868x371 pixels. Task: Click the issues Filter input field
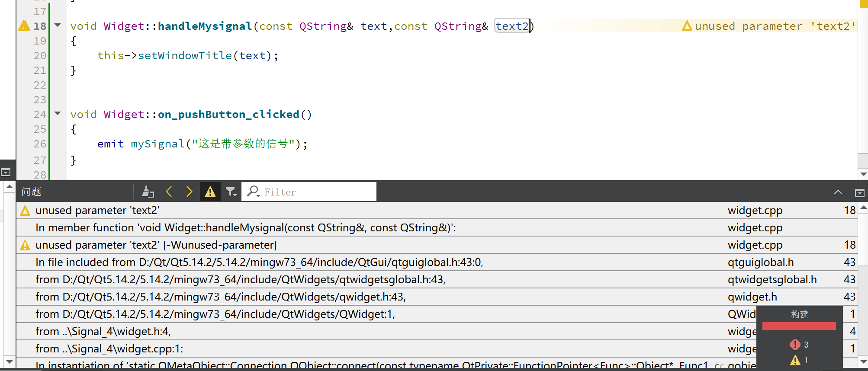tap(309, 192)
